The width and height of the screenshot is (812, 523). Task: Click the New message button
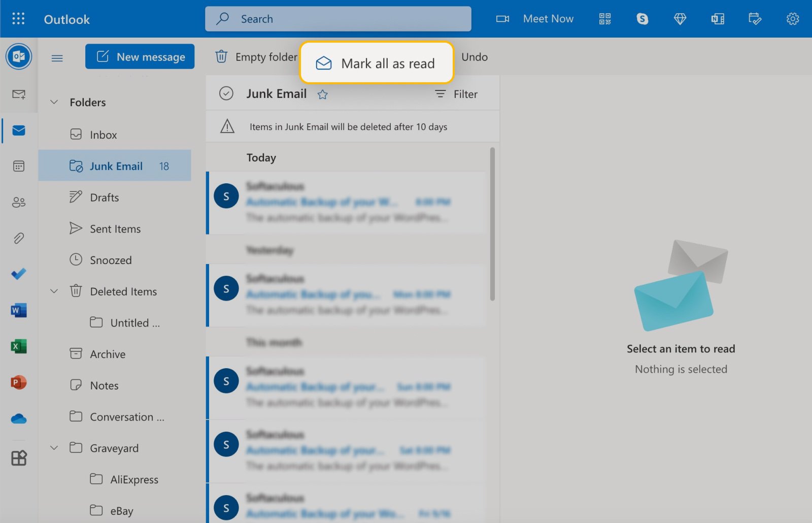pyautogui.click(x=140, y=56)
